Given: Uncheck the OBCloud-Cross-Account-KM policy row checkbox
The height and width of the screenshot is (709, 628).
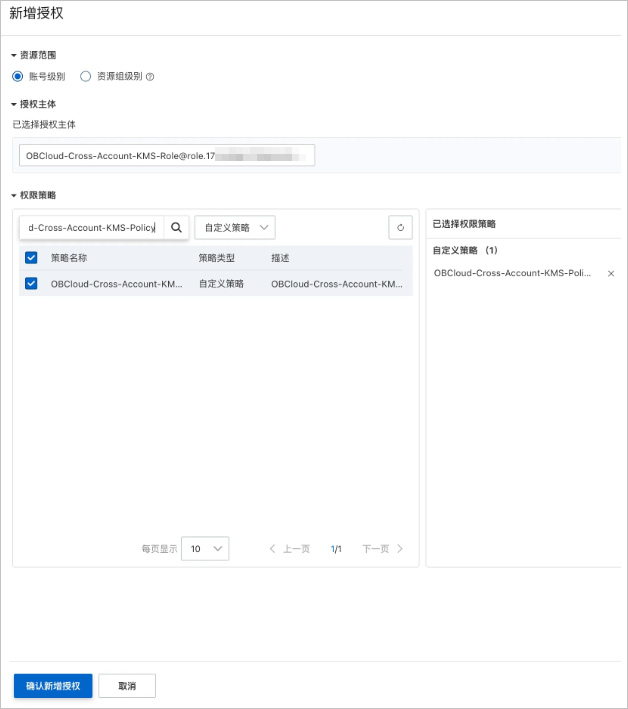Looking at the screenshot, I should [31, 284].
